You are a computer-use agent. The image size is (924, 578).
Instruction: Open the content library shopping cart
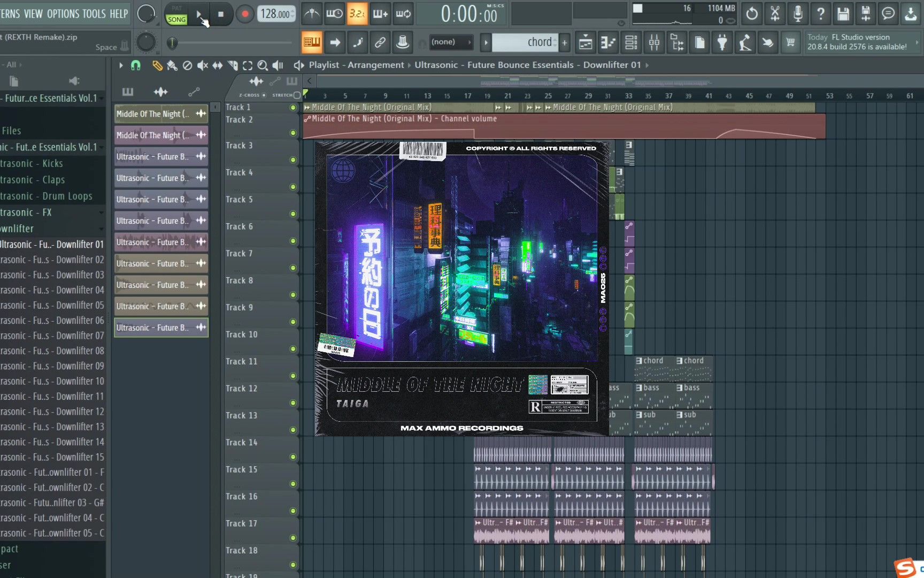790,42
